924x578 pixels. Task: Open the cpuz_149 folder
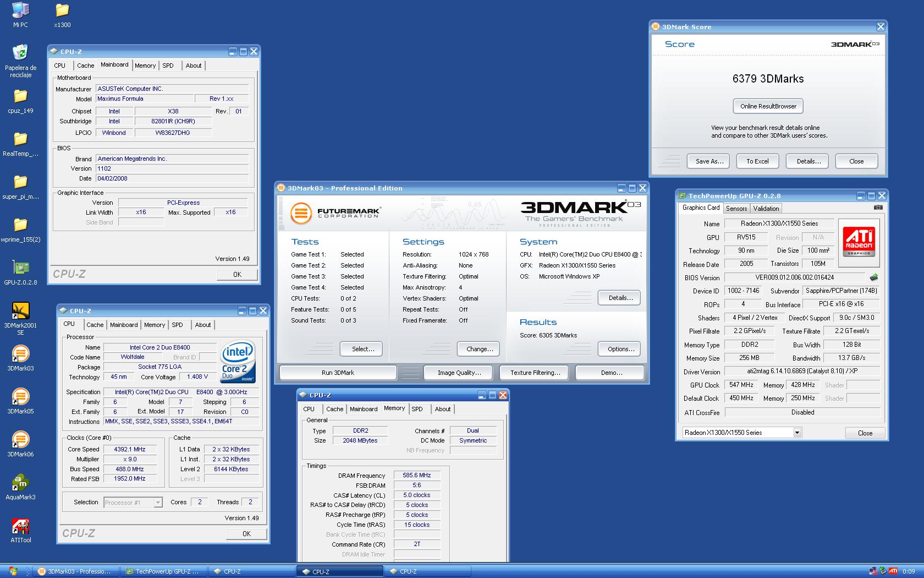pos(20,101)
